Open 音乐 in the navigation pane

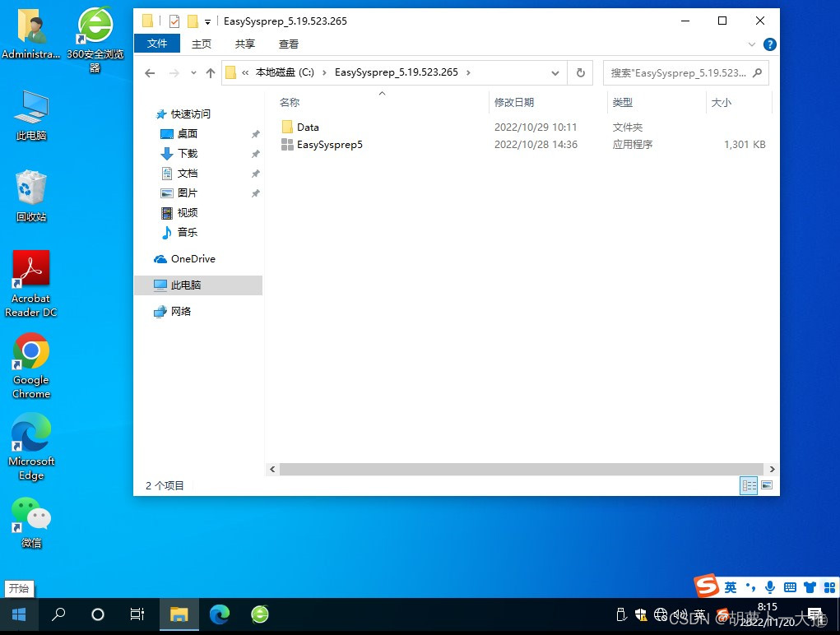(x=188, y=233)
